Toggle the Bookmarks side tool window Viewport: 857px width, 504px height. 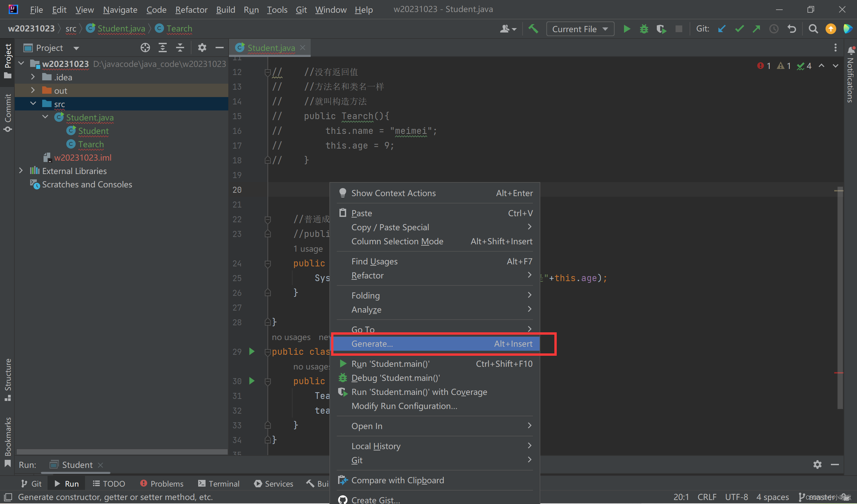[7, 442]
